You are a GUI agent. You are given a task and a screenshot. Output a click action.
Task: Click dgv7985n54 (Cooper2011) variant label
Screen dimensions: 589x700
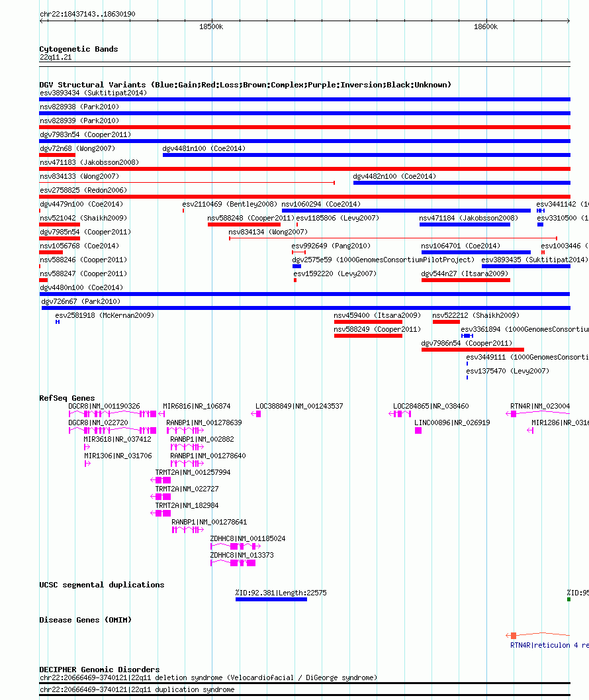pos(85,232)
